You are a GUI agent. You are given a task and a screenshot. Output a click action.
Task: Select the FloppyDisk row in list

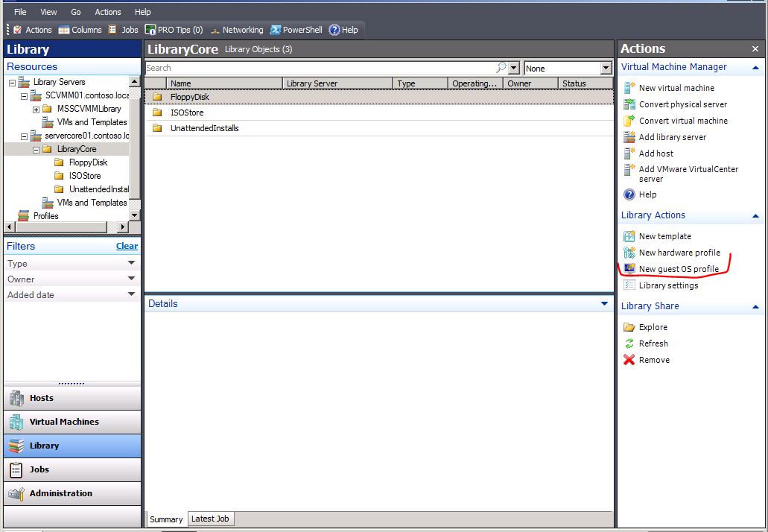[x=378, y=97]
